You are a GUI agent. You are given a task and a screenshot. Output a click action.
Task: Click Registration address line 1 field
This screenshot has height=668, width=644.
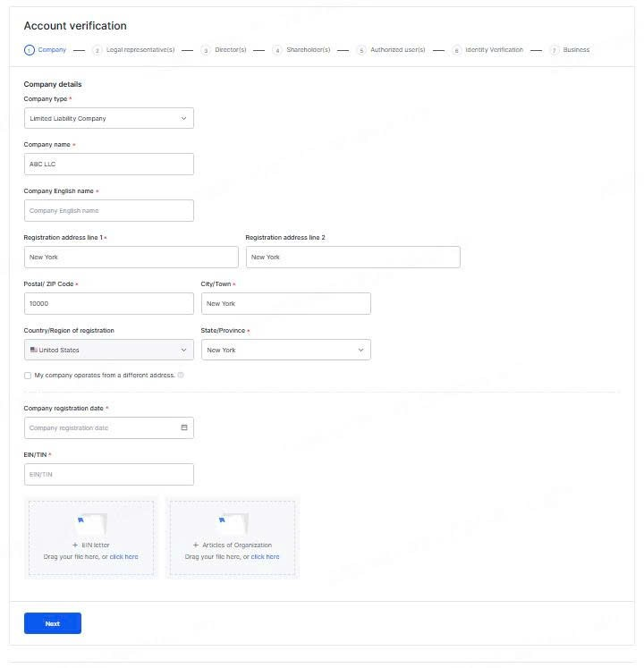click(x=131, y=257)
